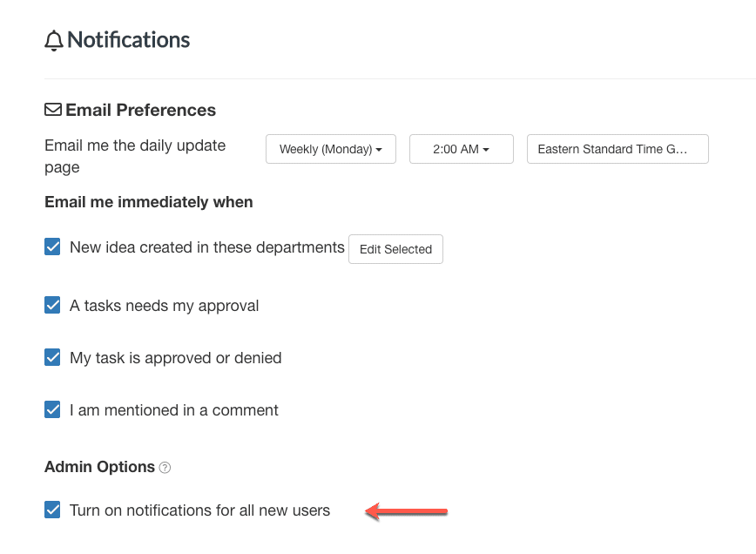Image resolution: width=756 pixels, height=554 pixels.
Task: Disable I am mentioned in a comment
Action: point(52,409)
